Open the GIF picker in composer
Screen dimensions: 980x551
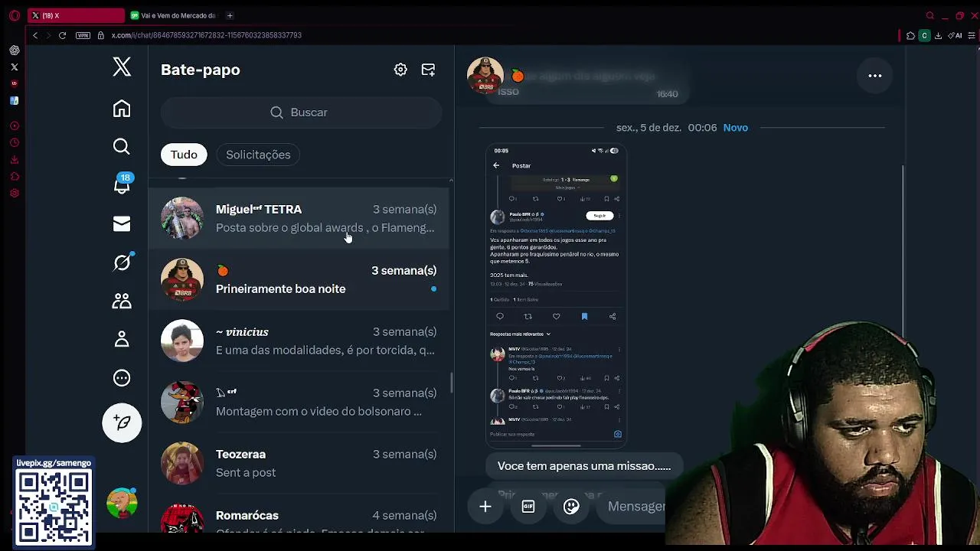(x=528, y=507)
